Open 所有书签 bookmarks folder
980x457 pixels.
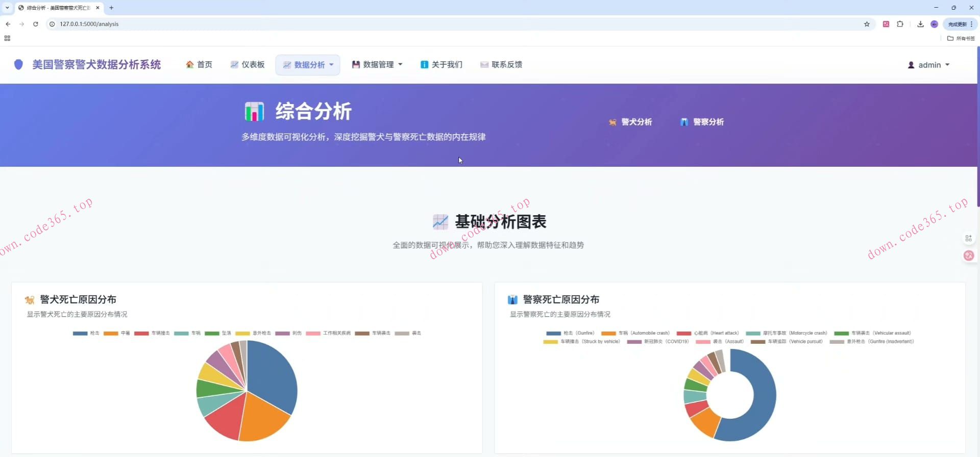click(x=961, y=38)
